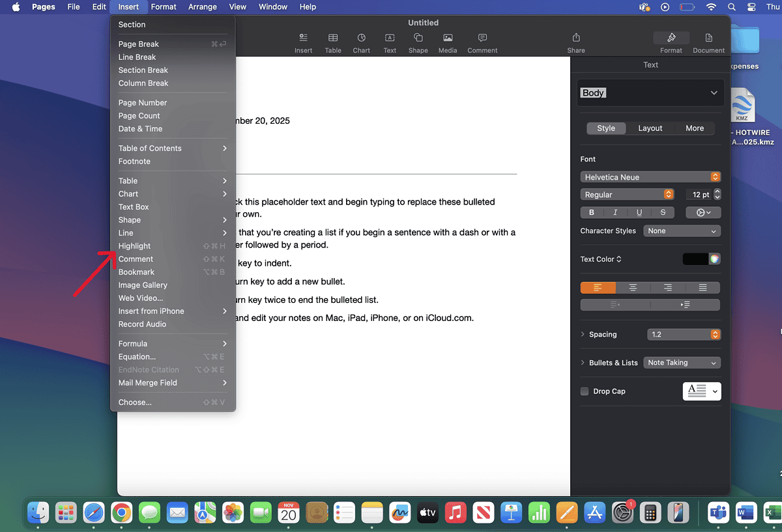This screenshot has width=782, height=532.
Task: Click the font size stepper arrows
Action: coord(717,195)
